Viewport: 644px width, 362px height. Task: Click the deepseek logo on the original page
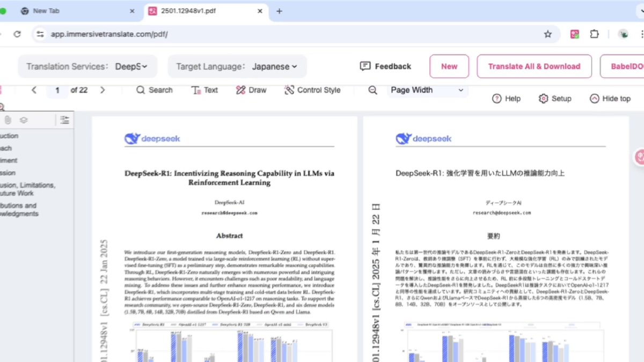(x=152, y=138)
